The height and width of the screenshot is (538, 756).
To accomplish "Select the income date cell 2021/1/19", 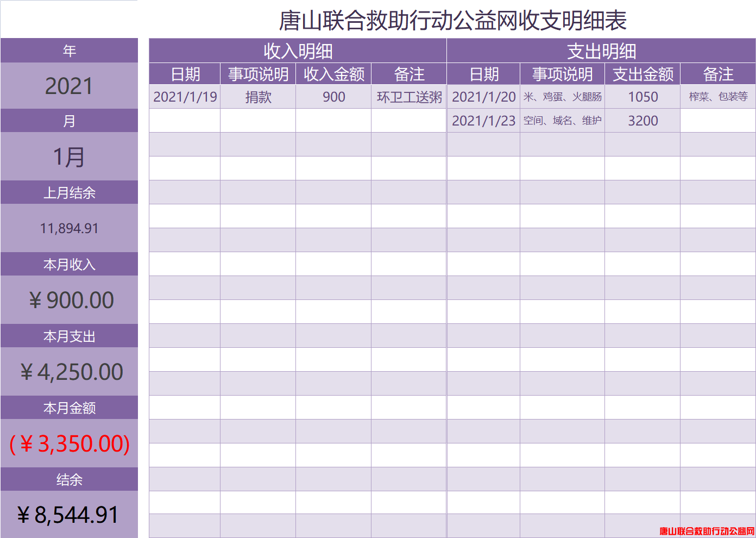I will [185, 97].
